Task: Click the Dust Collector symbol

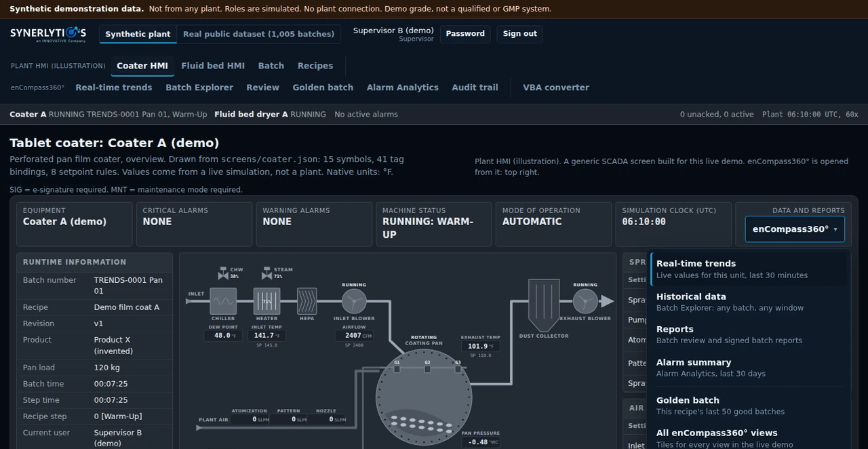Action: pos(544,306)
